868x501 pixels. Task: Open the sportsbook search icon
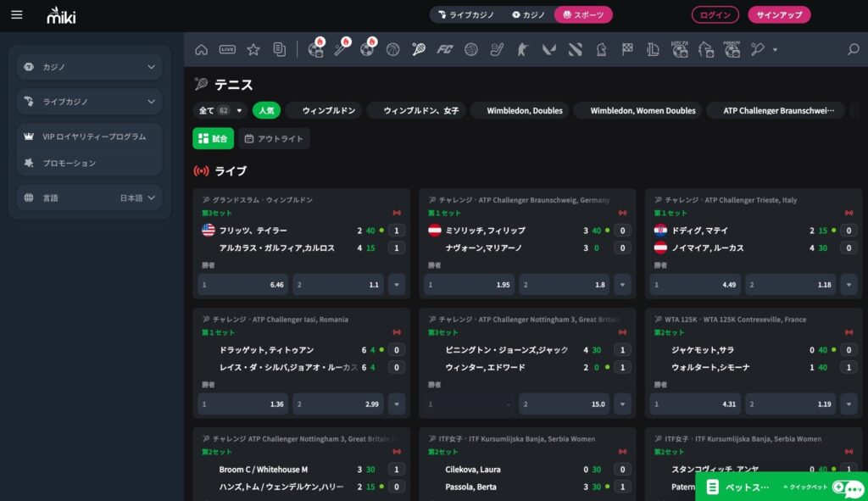[853, 50]
